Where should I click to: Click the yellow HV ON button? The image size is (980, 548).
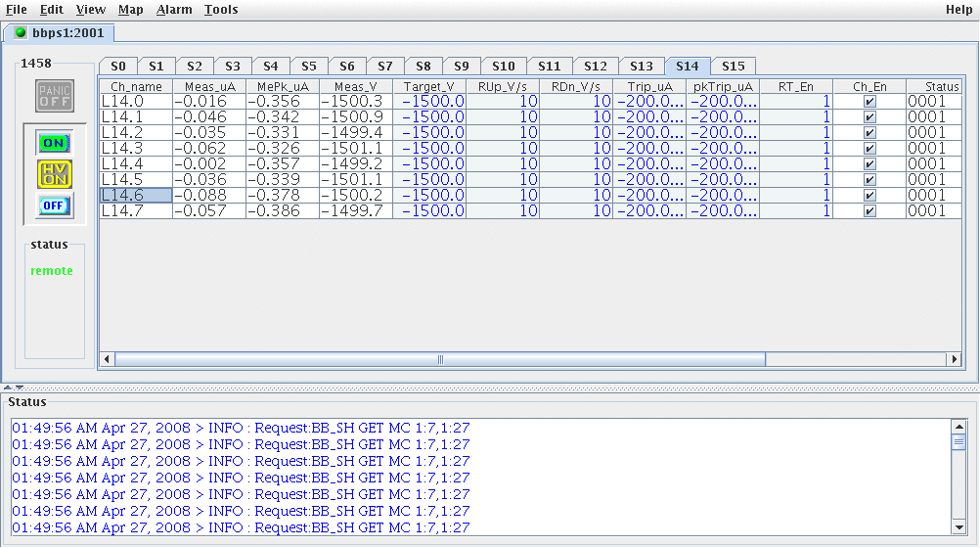55,174
